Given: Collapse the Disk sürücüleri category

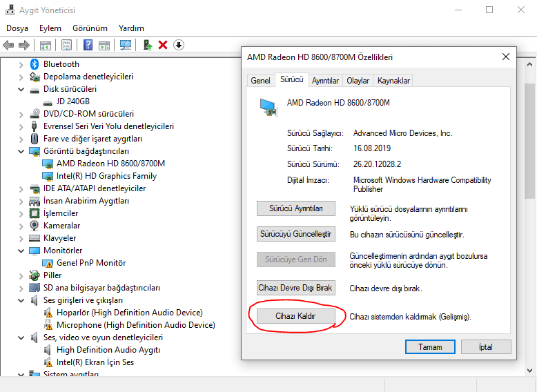Looking at the screenshot, I should 21,89.
